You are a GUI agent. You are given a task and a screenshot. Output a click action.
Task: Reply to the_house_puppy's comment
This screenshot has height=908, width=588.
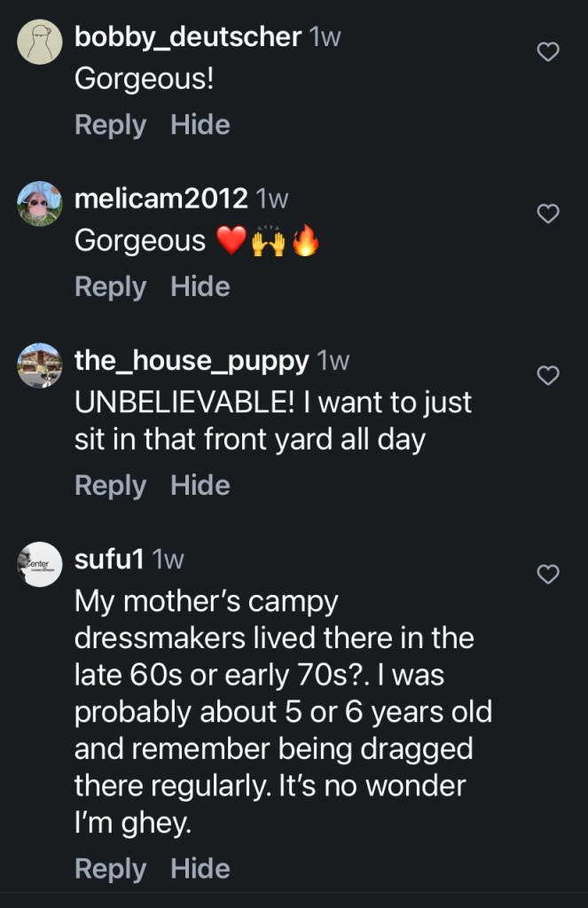click(110, 486)
